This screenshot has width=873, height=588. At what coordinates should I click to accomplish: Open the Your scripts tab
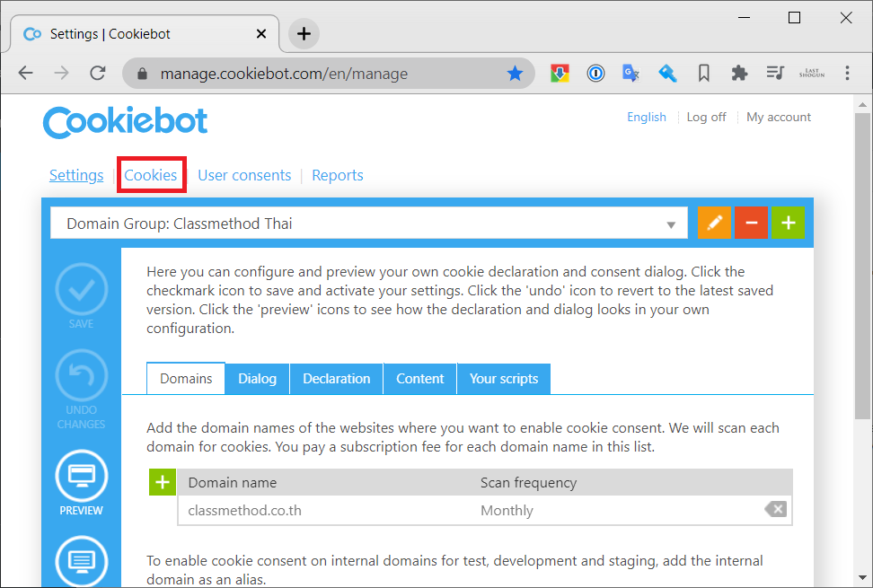coord(503,379)
